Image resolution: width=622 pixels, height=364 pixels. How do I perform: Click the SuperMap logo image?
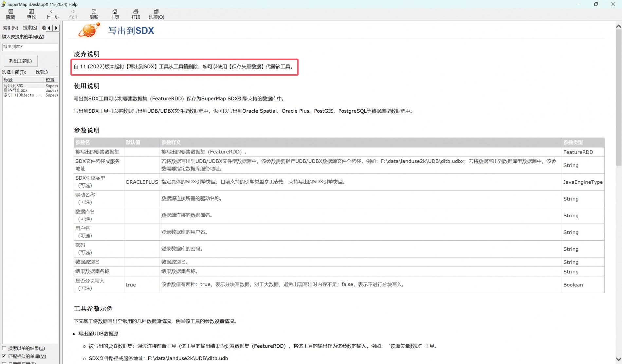(x=89, y=30)
